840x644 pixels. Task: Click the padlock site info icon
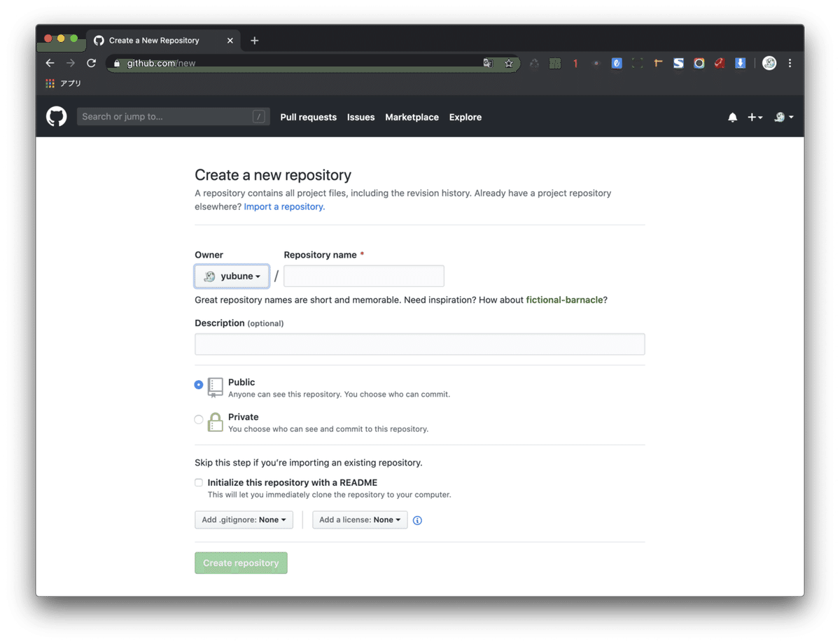coord(117,63)
